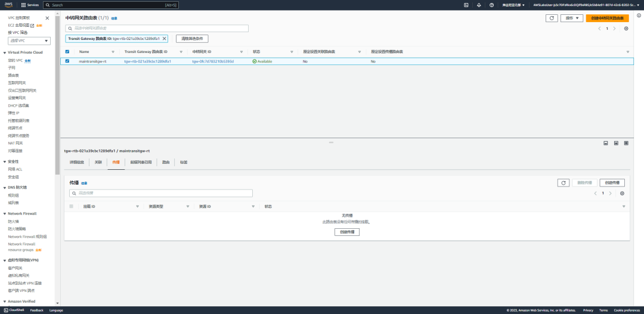Screen dimensions: 644x314
Task: Switch to the Associations tab
Action: coord(98,162)
